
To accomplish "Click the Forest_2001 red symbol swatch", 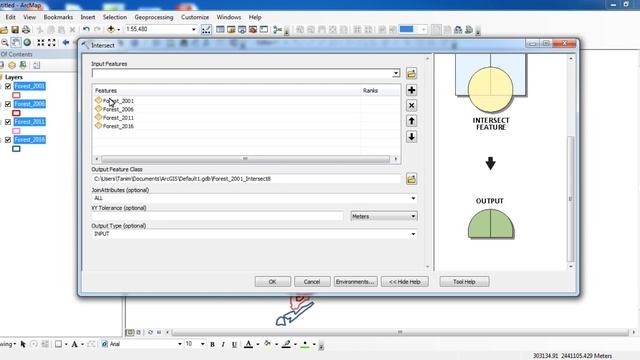I will click(16, 95).
